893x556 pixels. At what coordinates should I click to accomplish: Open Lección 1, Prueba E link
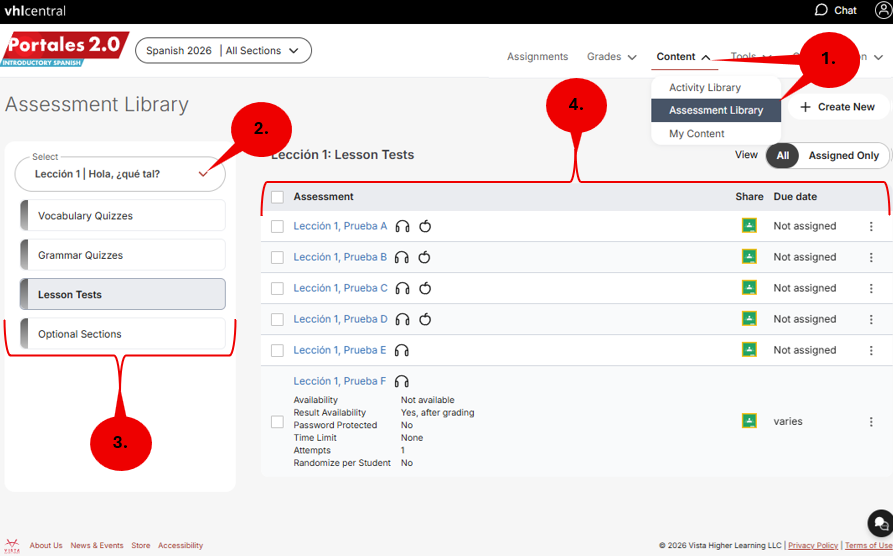point(339,350)
